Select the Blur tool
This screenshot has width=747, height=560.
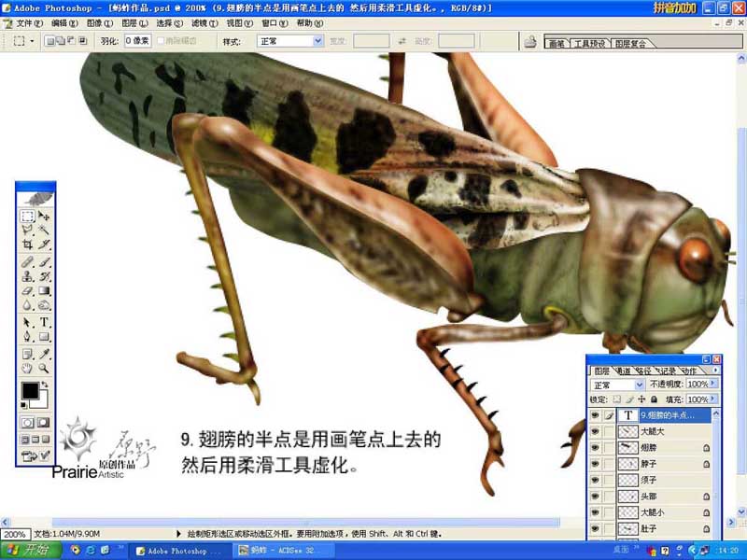pyautogui.click(x=28, y=305)
